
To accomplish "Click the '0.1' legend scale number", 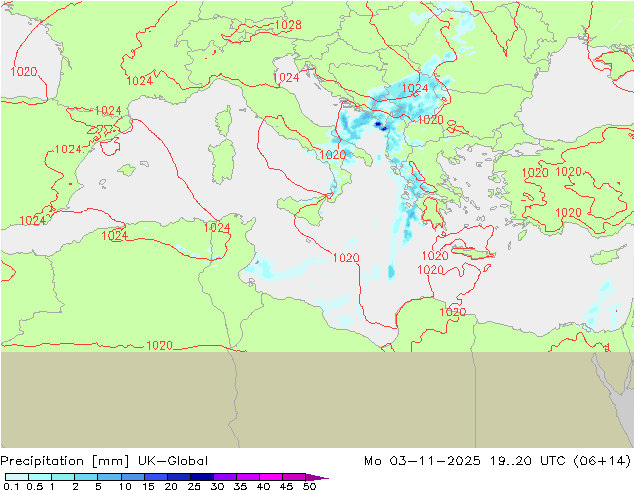I will point(11,486).
